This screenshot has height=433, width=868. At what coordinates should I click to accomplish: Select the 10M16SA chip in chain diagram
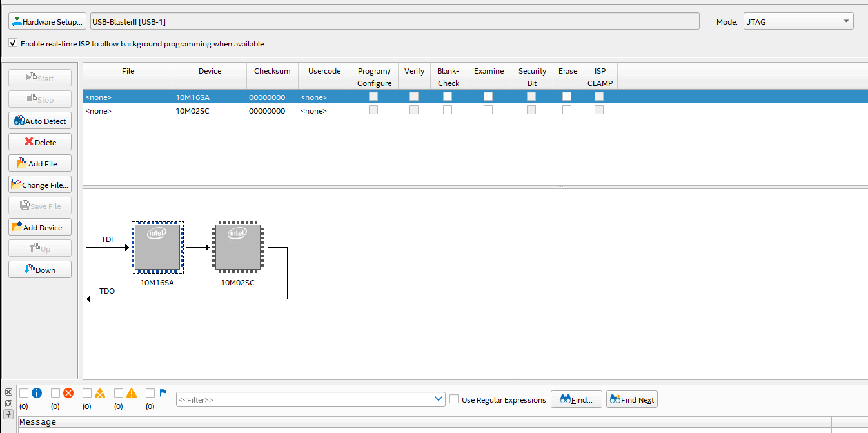pyautogui.click(x=157, y=247)
